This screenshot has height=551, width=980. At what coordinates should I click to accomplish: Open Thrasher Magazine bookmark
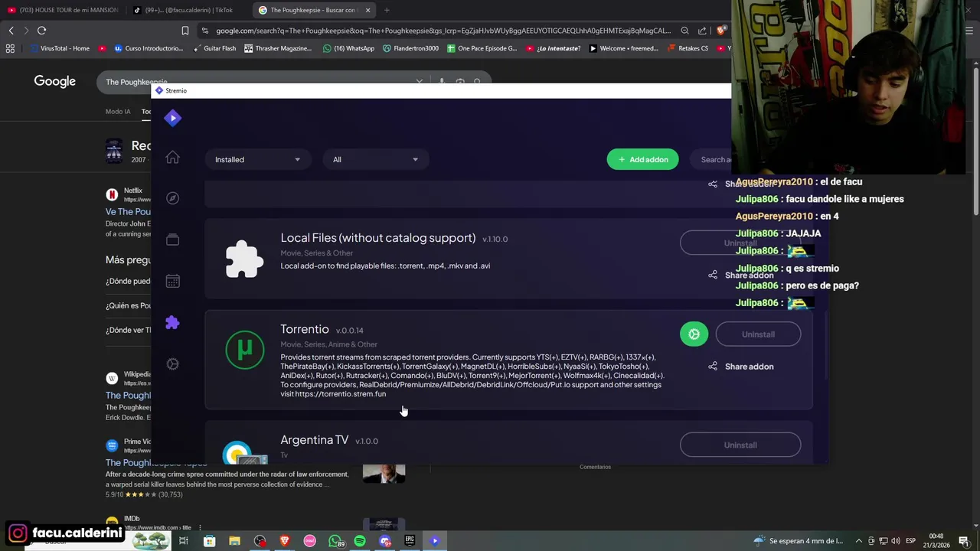click(277, 48)
